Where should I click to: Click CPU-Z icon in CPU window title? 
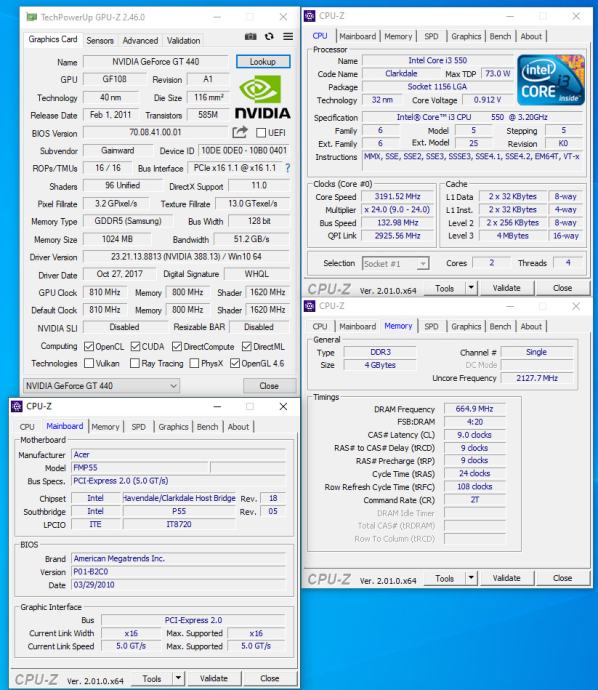[x=310, y=16]
